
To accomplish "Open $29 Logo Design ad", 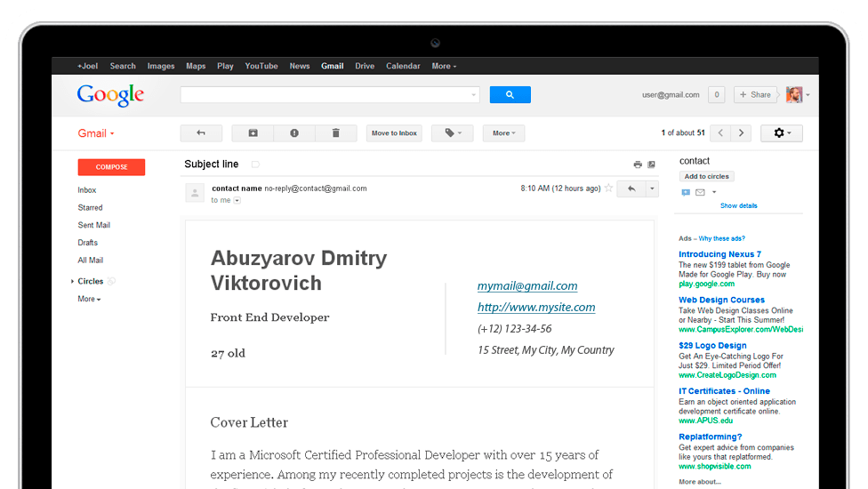I will 712,345.
